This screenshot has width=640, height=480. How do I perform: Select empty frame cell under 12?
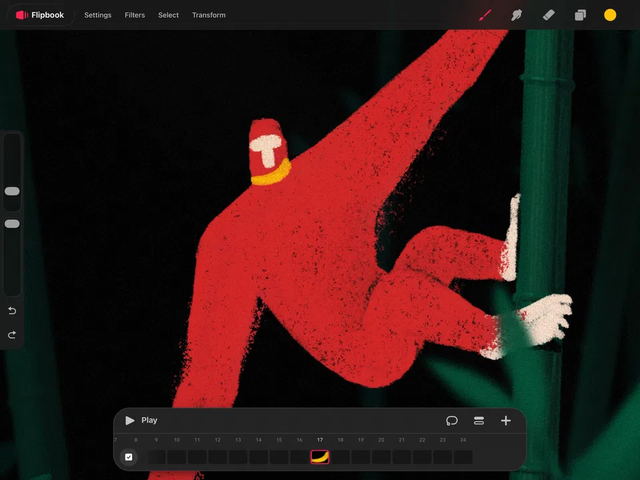[x=218, y=457]
